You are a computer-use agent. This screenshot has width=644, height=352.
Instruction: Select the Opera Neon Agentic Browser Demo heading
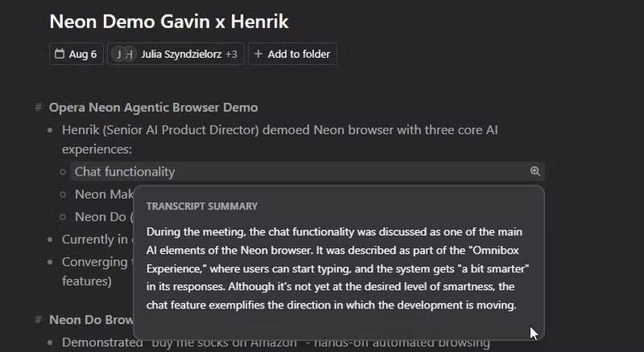(153, 107)
